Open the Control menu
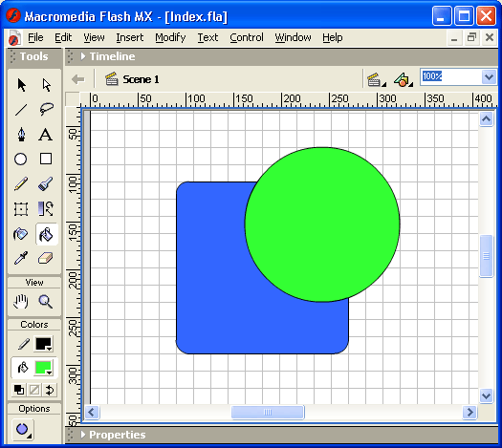Screen dimensions: 502x448 [x=247, y=38]
